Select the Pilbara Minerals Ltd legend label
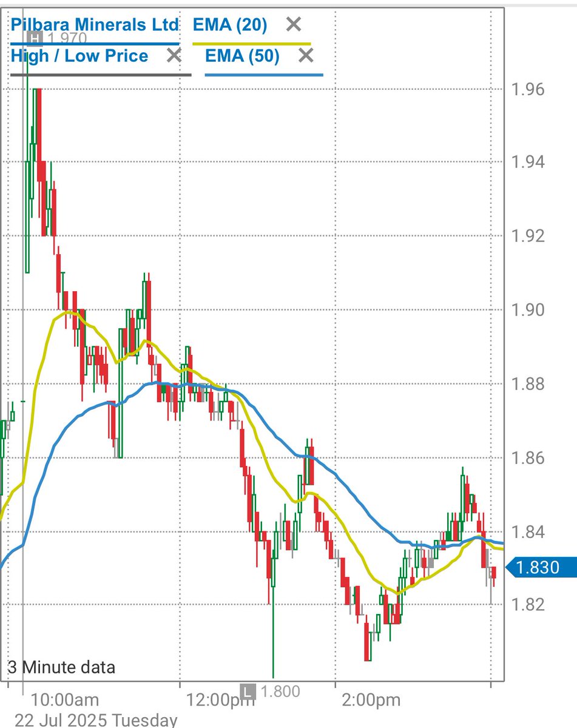This screenshot has height=728, width=577. pyautogui.click(x=95, y=25)
